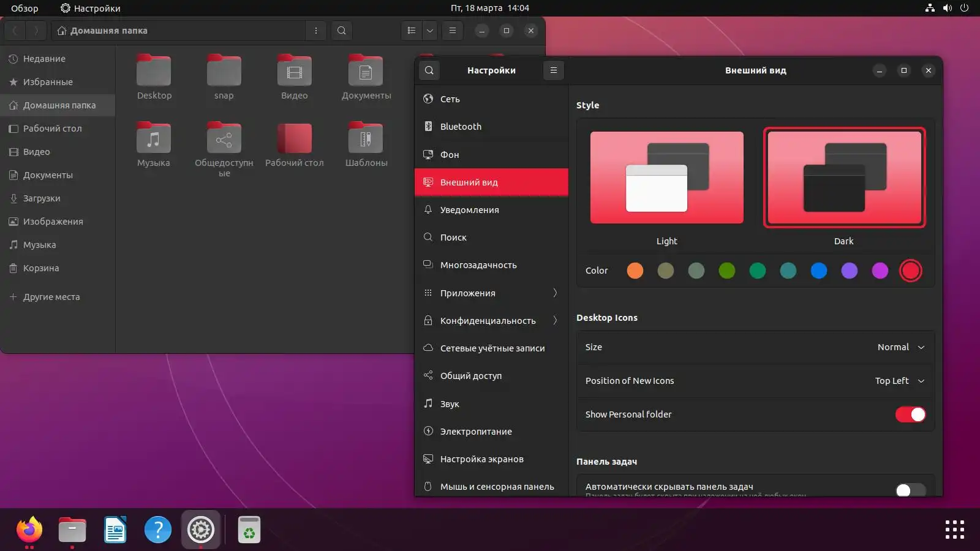The image size is (980, 551).
Task: Open the Settings hamburger menu
Action: click(554, 70)
